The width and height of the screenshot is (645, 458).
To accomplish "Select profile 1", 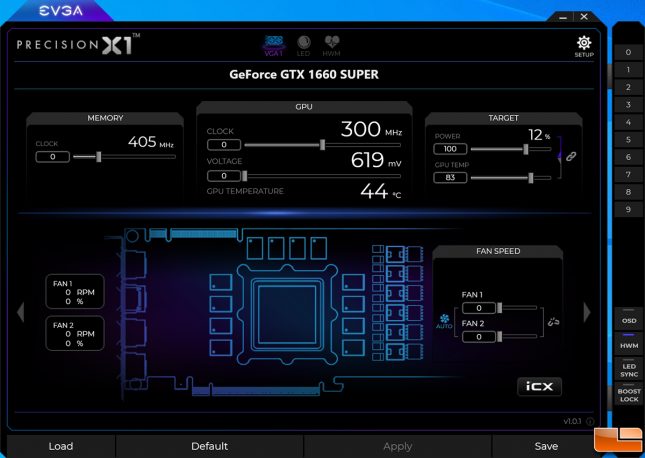I will (628, 70).
